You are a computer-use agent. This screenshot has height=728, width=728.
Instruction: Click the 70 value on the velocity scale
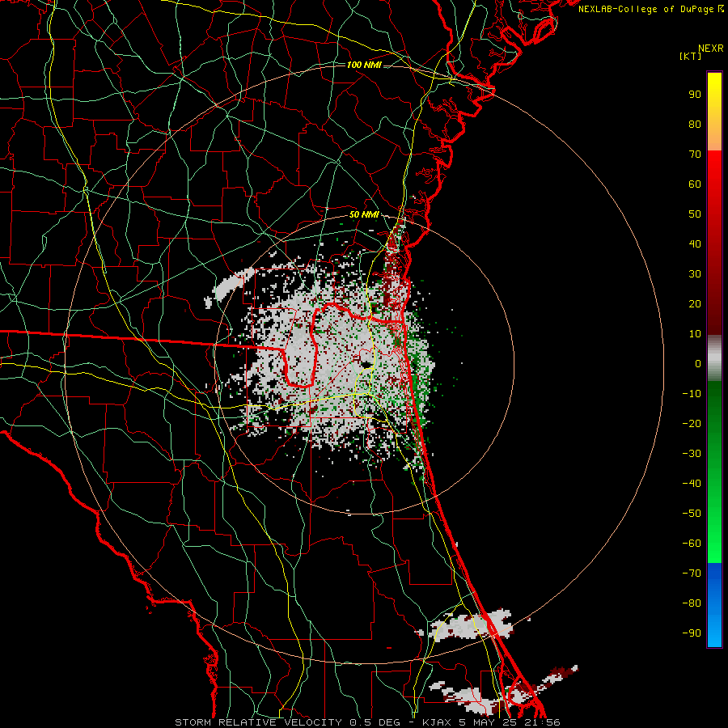click(x=695, y=154)
